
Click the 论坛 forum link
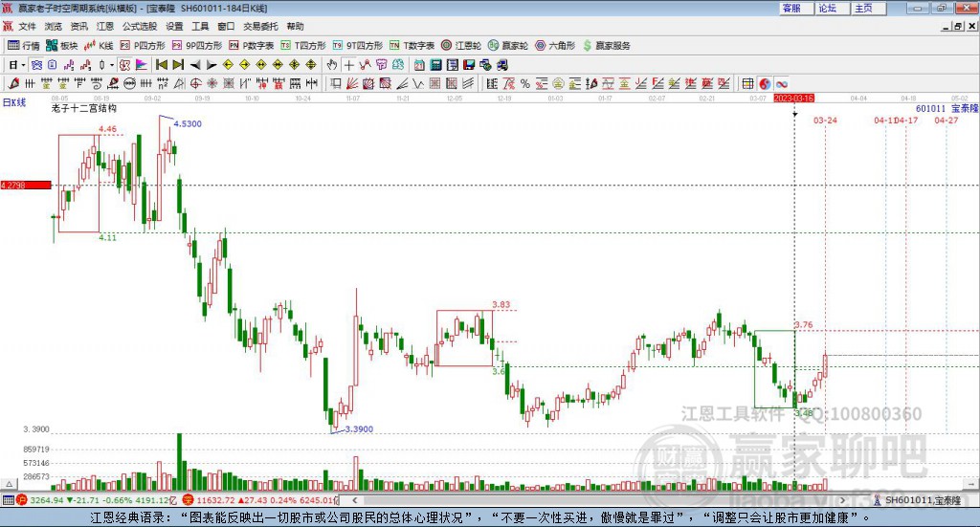point(828,8)
